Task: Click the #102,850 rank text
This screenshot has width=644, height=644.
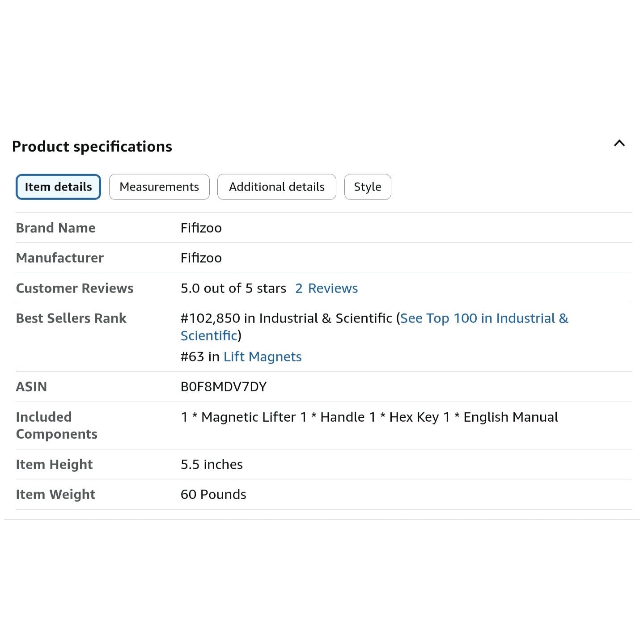Action: 210,318
